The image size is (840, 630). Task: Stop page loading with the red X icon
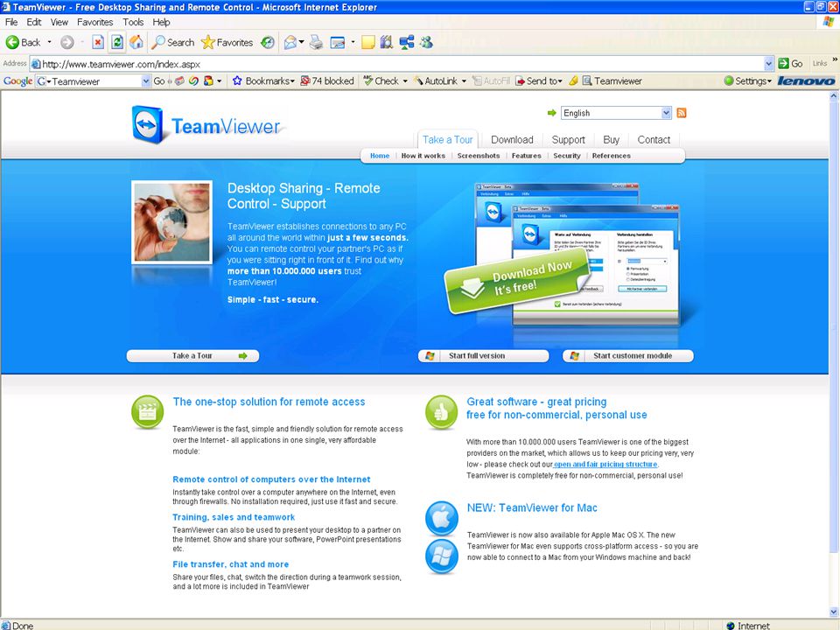tap(97, 42)
